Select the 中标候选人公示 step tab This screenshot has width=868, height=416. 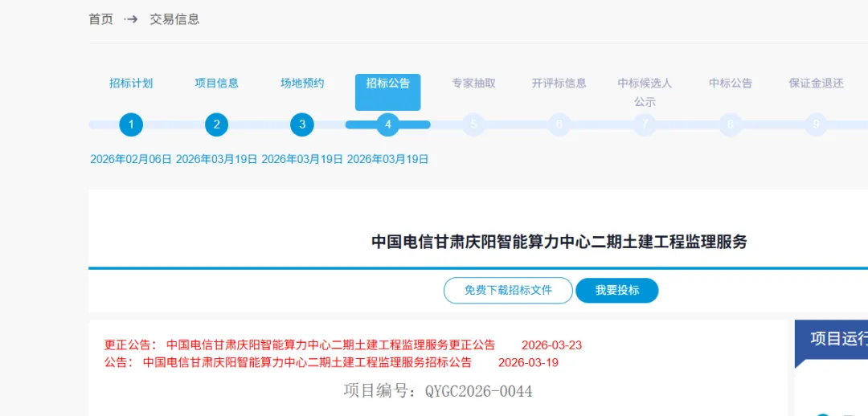(645, 92)
